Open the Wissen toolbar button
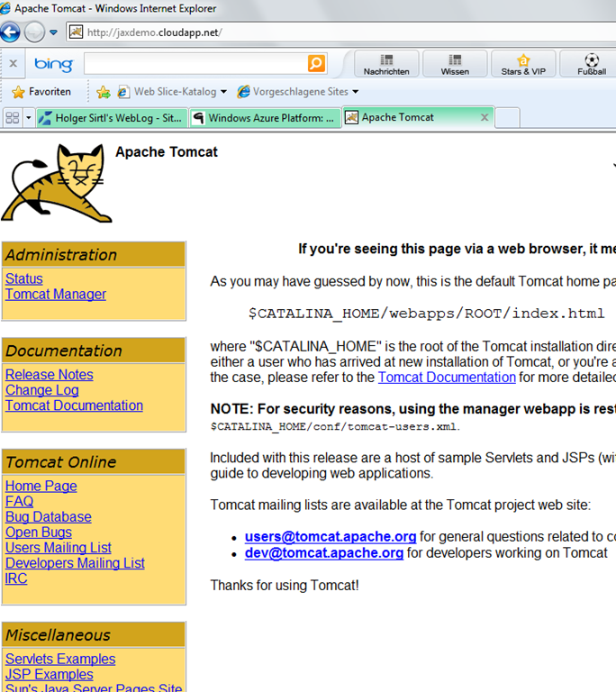 455,64
